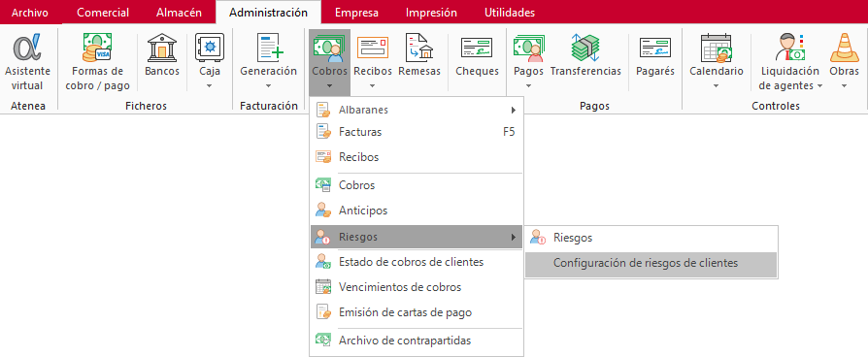Click the Anticipos menu entry icon
This screenshot has height=357, width=868.
click(x=322, y=211)
